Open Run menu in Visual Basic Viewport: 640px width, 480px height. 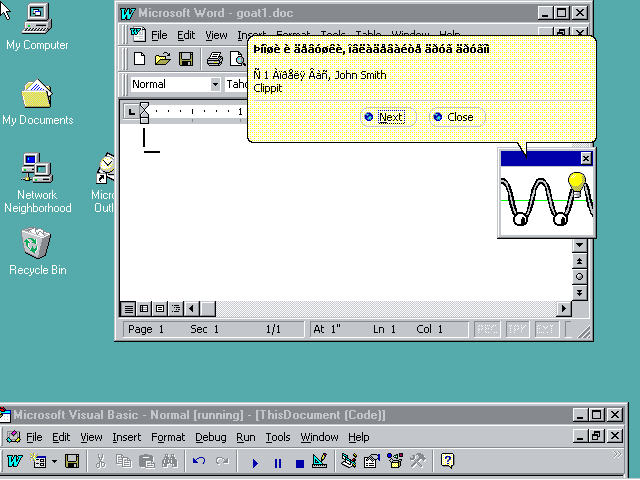click(x=246, y=438)
